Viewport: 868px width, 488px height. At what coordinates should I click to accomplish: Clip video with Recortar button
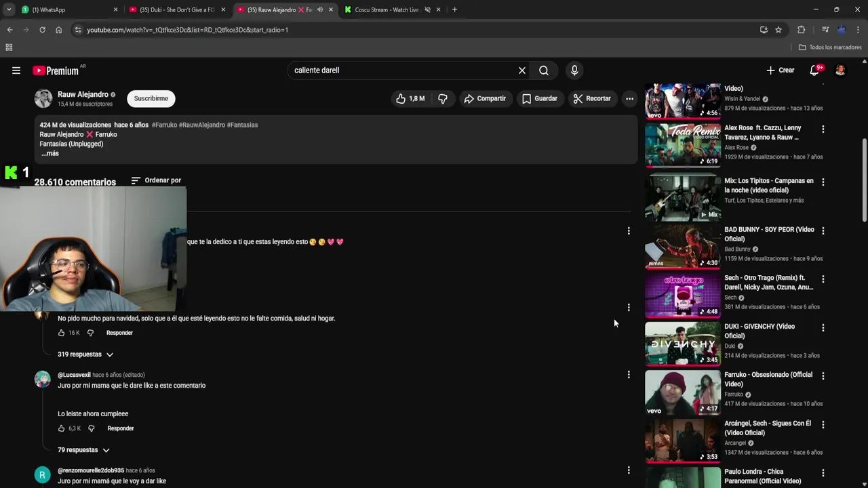592,98
